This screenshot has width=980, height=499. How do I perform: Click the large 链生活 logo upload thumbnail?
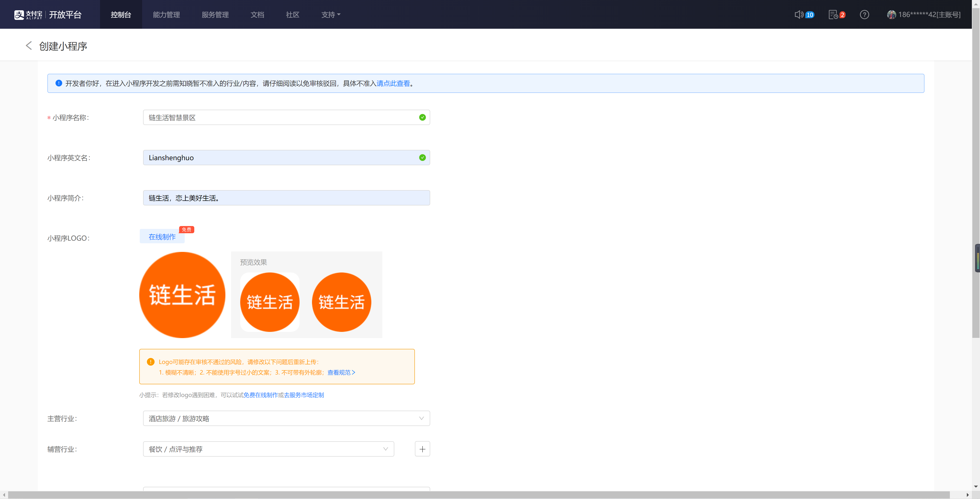182,295
